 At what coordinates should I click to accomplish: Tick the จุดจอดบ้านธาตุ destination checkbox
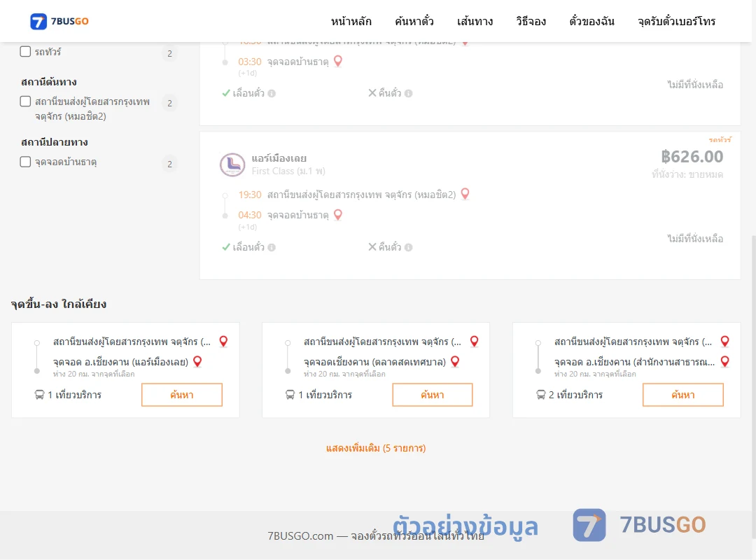pyautogui.click(x=26, y=162)
